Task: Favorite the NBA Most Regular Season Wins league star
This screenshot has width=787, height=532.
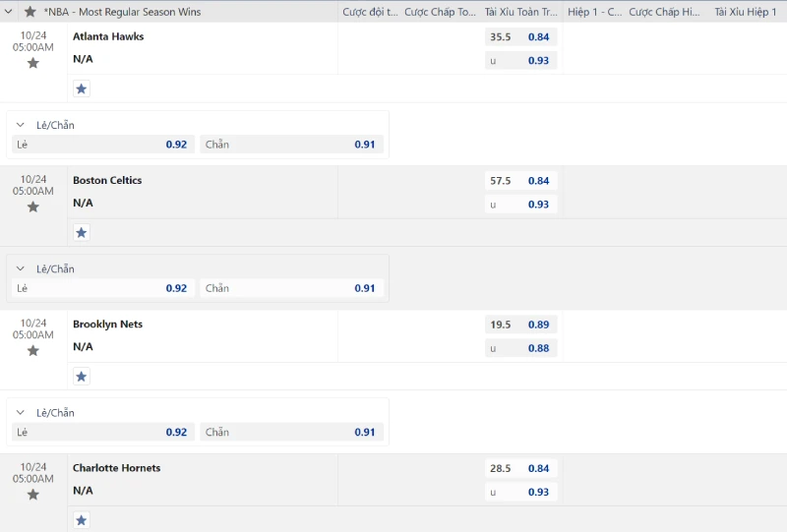Action: pyautogui.click(x=30, y=12)
